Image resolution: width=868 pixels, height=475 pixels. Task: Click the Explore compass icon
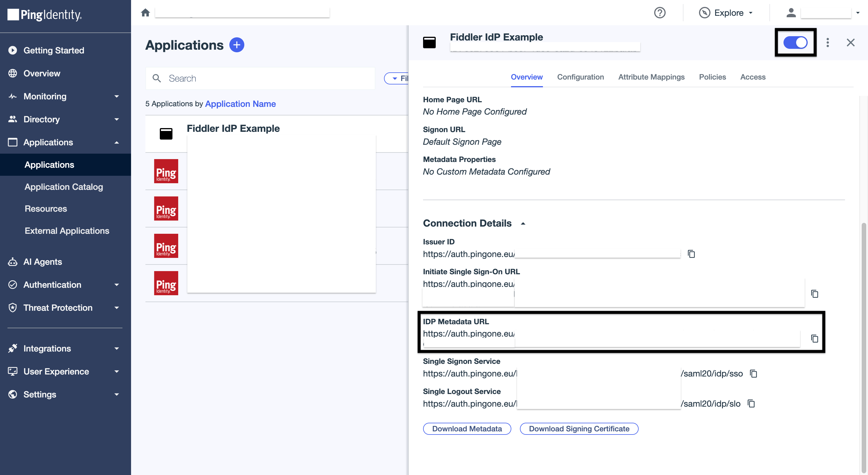point(704,13)
